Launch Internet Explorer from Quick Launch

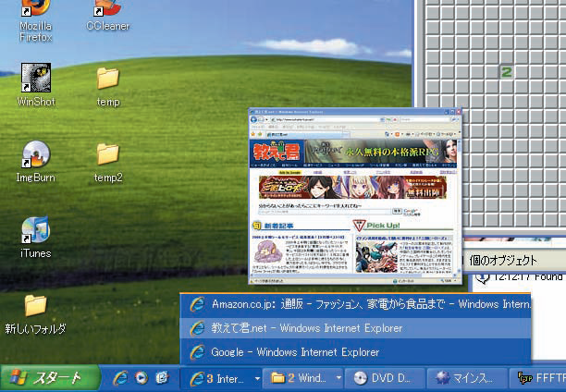120,378
